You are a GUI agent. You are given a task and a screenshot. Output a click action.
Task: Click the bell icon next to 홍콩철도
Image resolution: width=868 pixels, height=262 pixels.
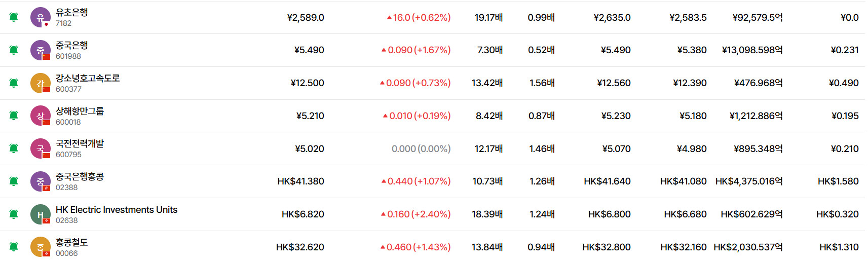[14, 247]
